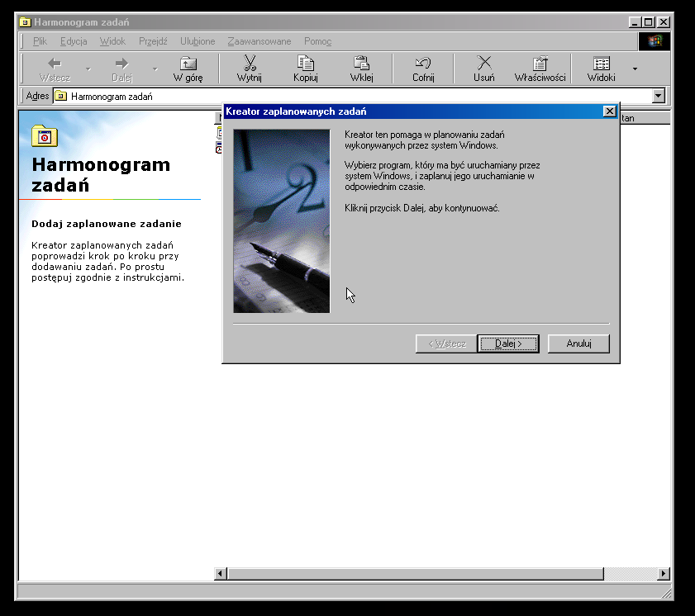Open the Ulubione menu
Image resolution: width=695 pixels, height=616 pixels.
click(198, 41)
